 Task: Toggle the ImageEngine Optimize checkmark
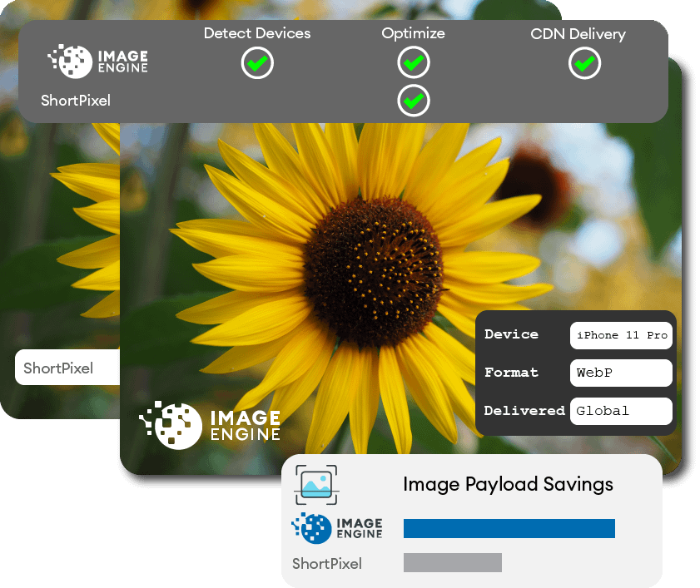coord(414,62)
